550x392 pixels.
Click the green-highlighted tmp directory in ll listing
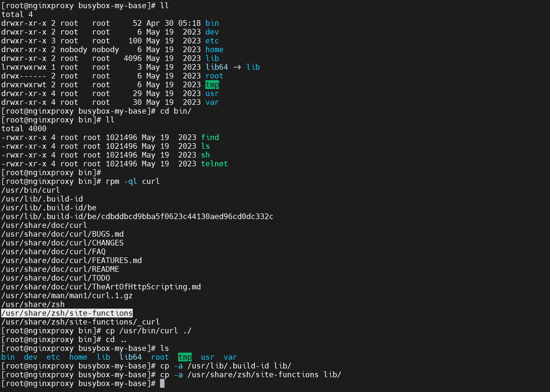tap(212, 85)
